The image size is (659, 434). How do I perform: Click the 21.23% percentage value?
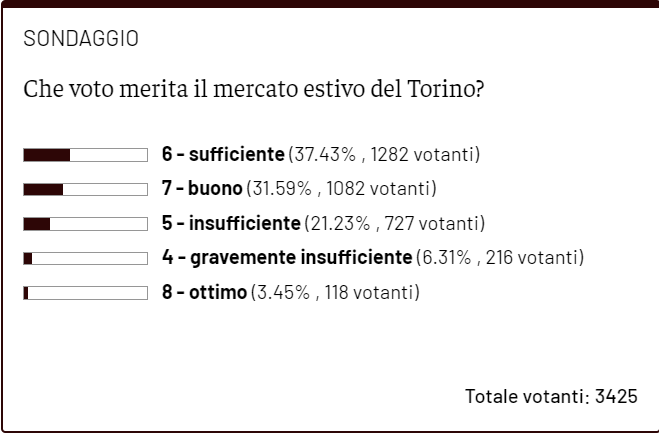tap(341, 223)
